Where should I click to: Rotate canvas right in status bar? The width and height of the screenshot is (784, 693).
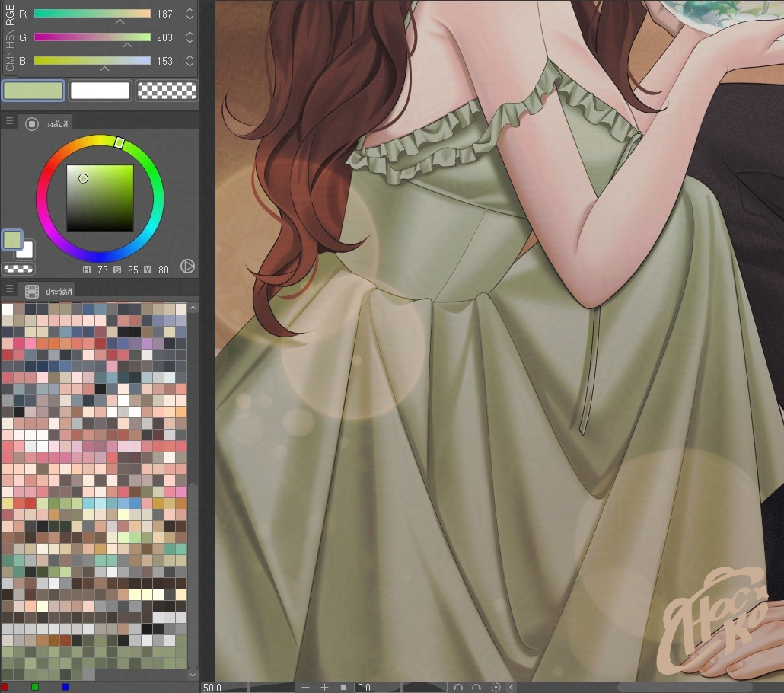point(476,687)
